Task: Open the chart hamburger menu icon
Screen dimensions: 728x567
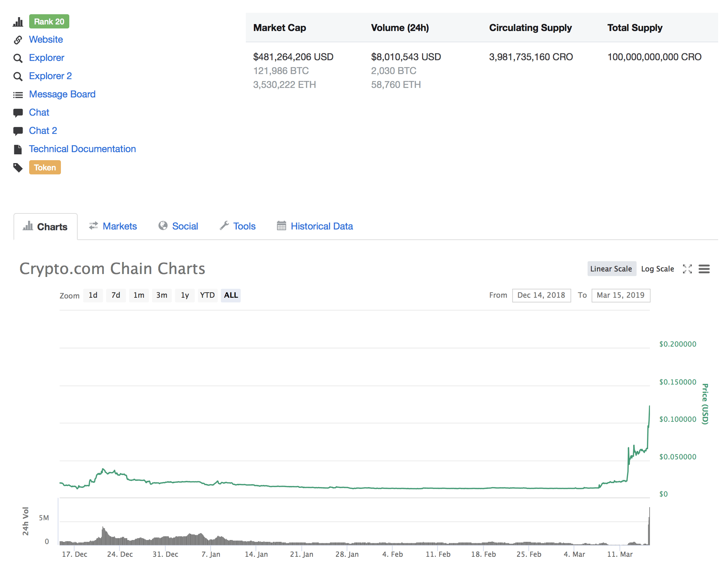Action: pos(704,269)
